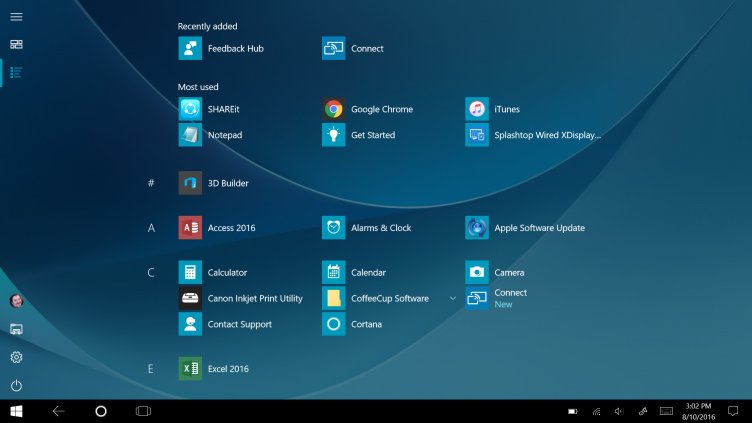The height and width of the screenshot is (423, 752).
Task: Click the "Feedback Hub" label
Action: click(235, 48)
